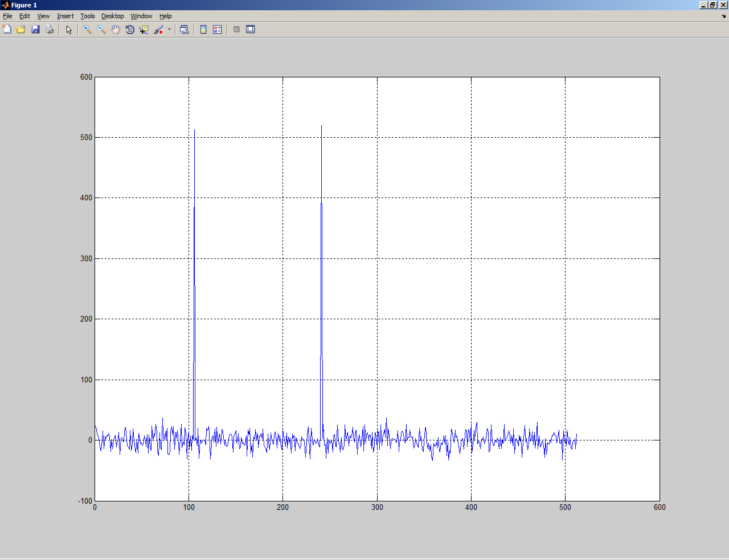729x560 pixels.
Task: Expand the Brush tool color dropdown arrow
Action: pos(169,30)
